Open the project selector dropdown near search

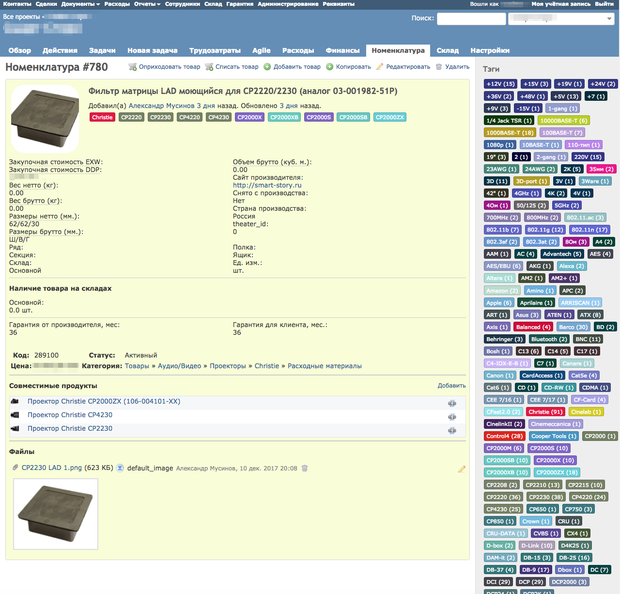point(561,19)
